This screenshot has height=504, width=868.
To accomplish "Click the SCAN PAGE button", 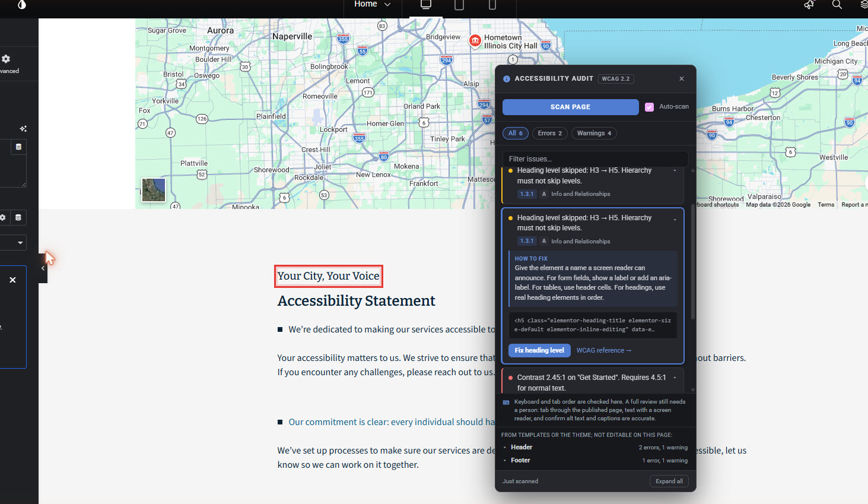I will 570,107.
